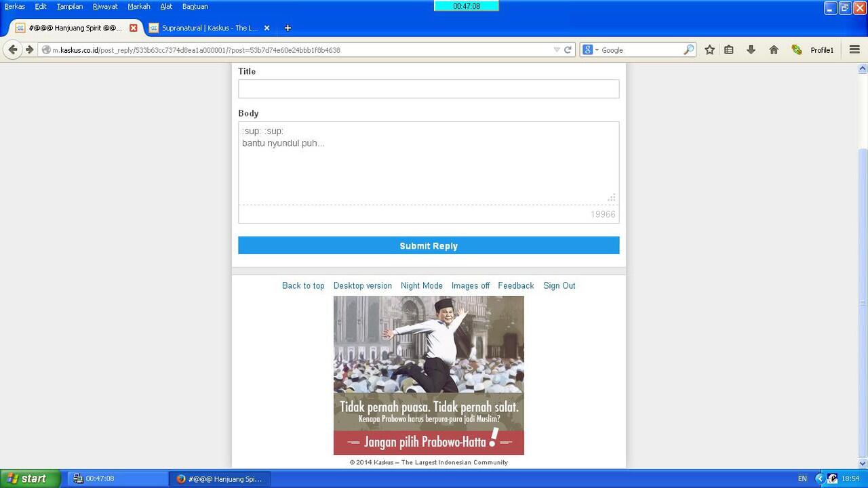Go back with the browser back arrow

pos(12,49)
